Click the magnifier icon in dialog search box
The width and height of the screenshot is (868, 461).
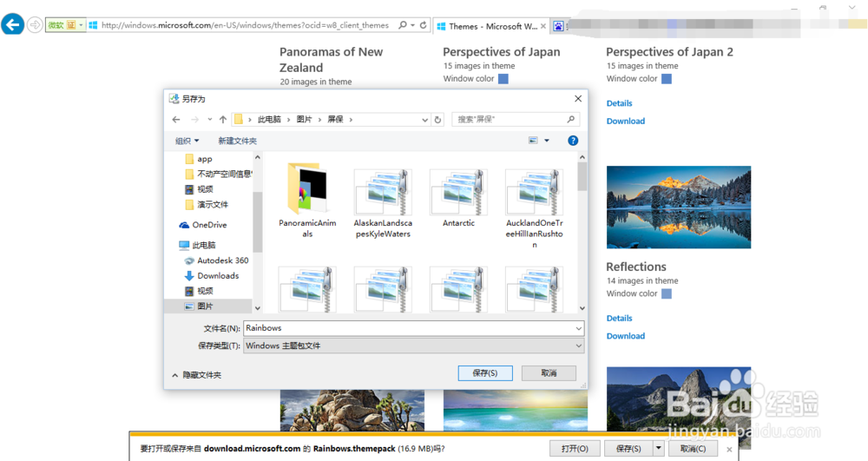click(x=571, y=119)
